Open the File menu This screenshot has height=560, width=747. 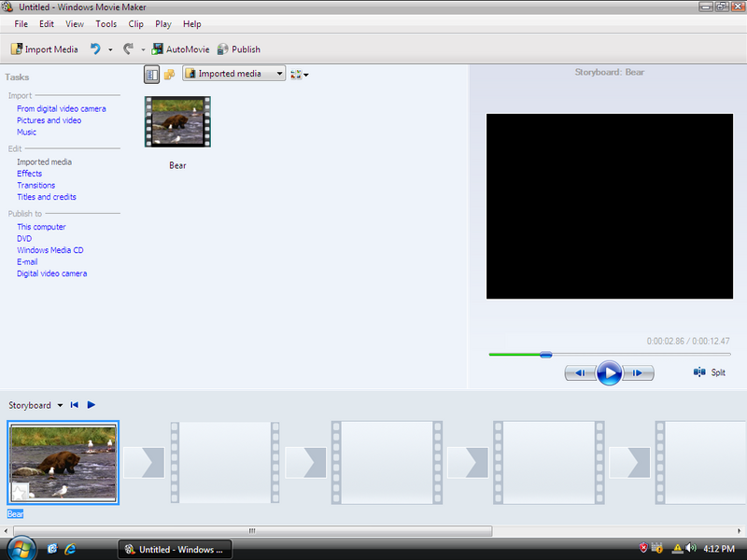21,24
